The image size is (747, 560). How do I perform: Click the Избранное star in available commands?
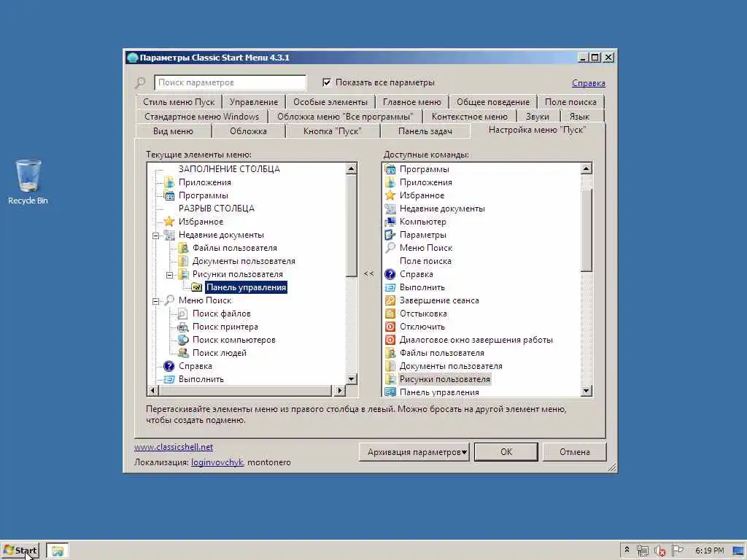point(390,195)
